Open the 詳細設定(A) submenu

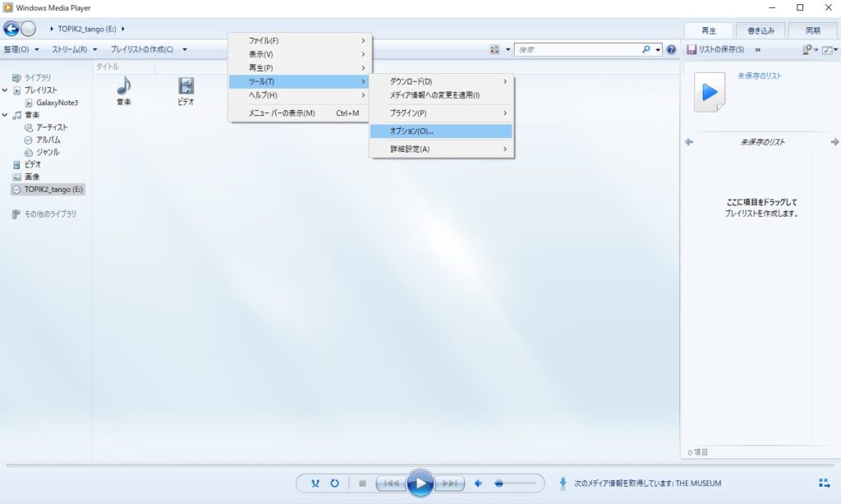(441, 149)
